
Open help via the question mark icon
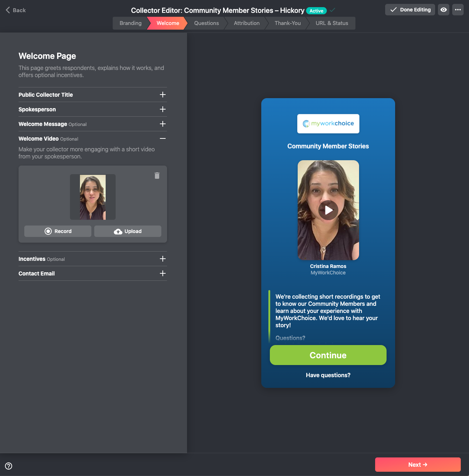click(9, 466)
